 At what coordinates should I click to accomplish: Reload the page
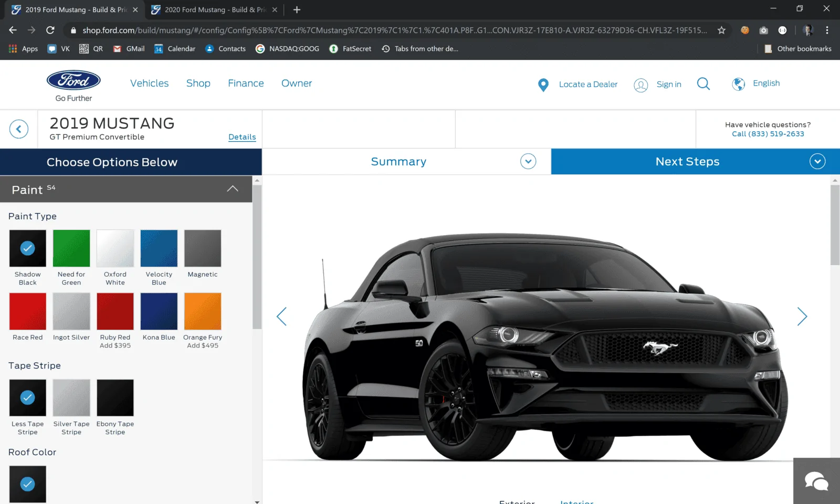[50, 30]
